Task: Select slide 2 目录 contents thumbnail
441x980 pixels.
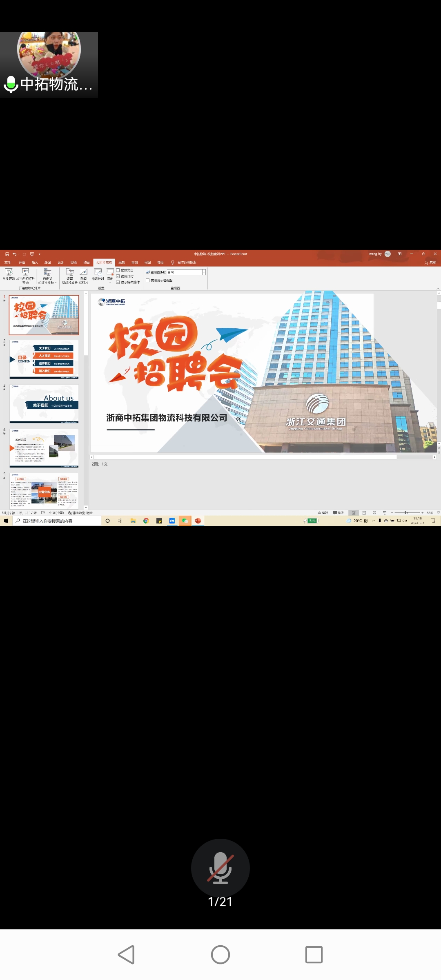Action: pyautogui.click(x=44, y=359)
